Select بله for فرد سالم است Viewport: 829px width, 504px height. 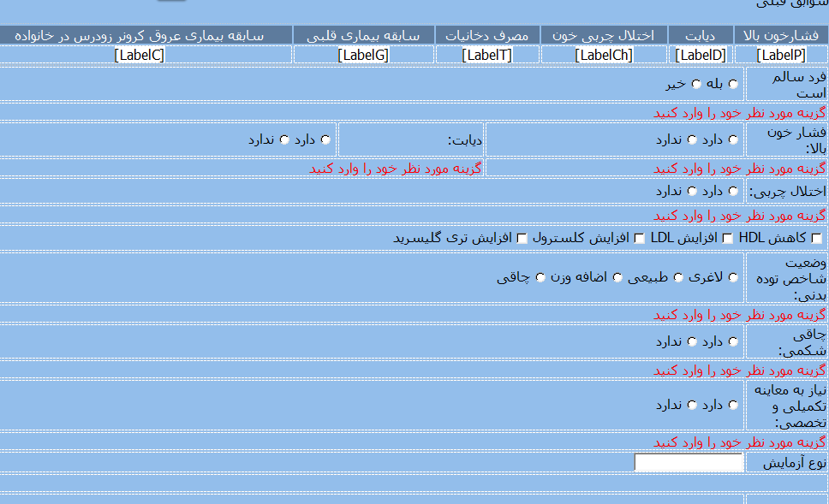733,84
